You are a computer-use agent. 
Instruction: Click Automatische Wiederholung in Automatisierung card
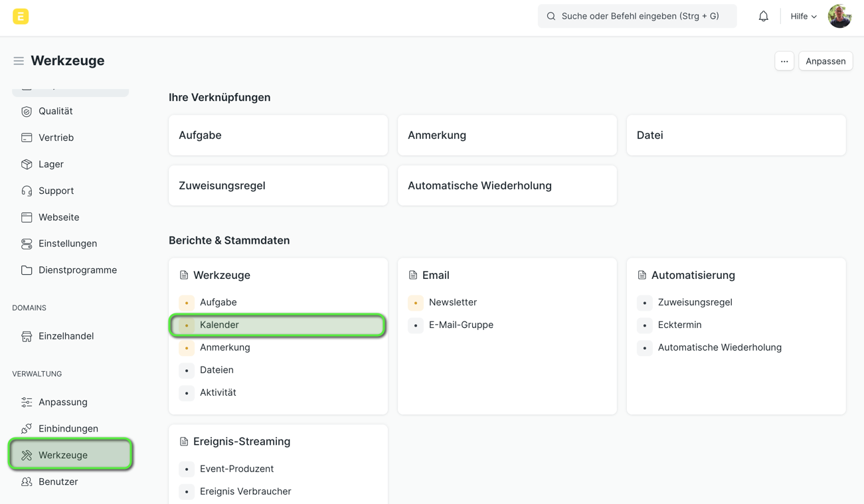click(x=720, y=347)
